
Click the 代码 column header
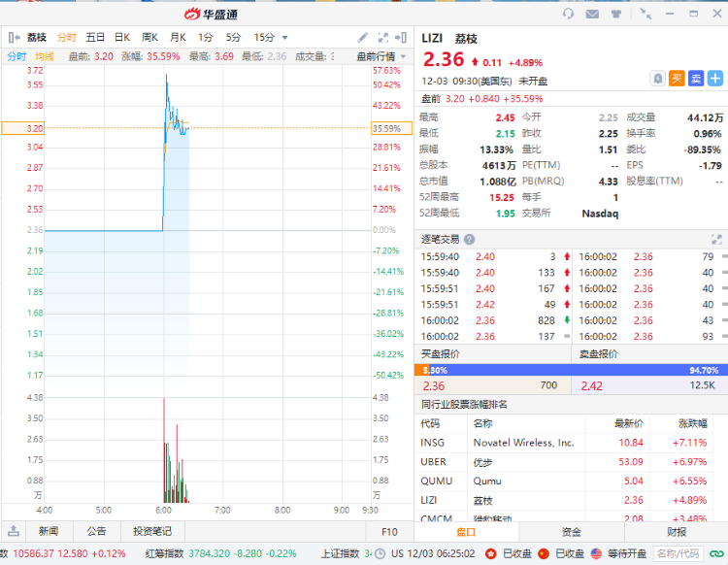[x=430, y=423]
